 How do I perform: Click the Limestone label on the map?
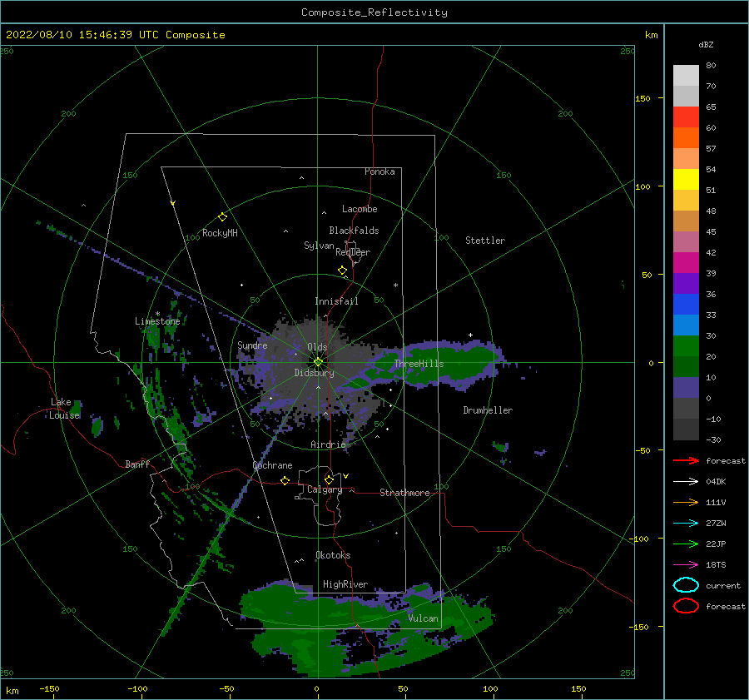[157, 321]
